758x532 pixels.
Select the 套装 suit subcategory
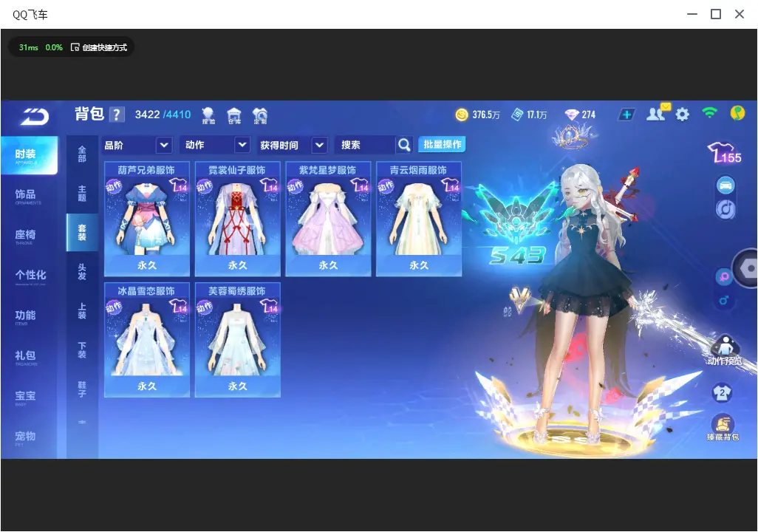point(82,233)
